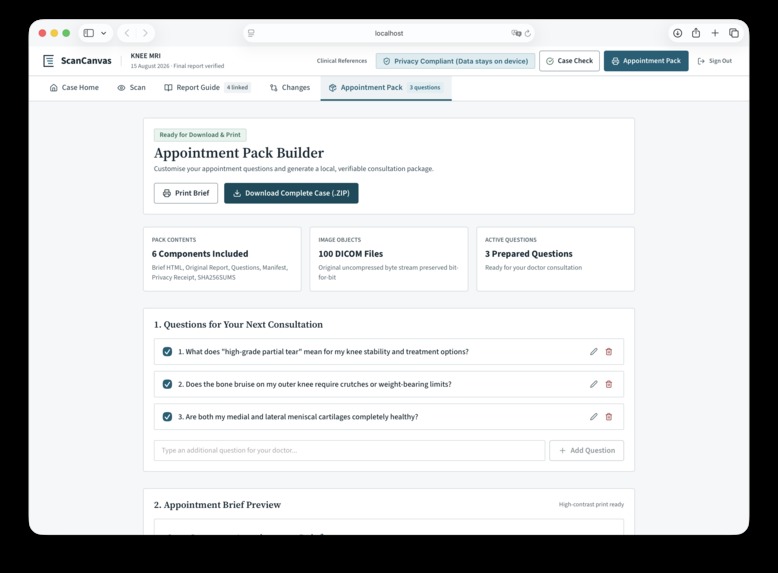
Task: Switch to the Case Home tab
Action: pyautogui.click(x=74, y=88)
